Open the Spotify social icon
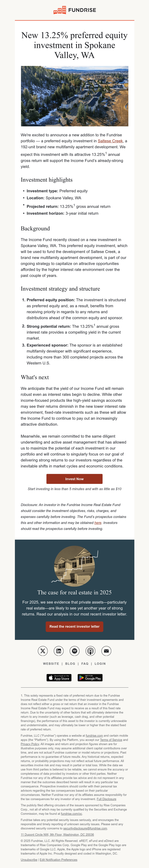149x868 pixels. [74, 651]
